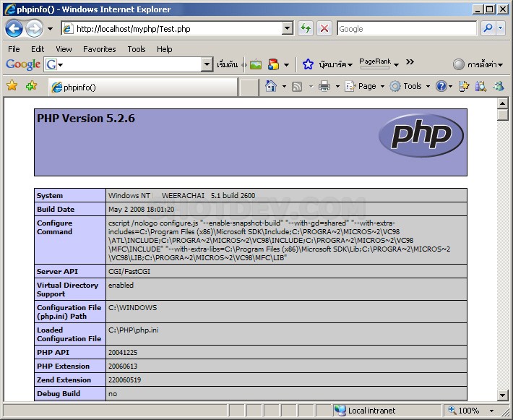
Task: Open the Tools menu in menu bar
Action: pyautogui.click(x=137, y=49)
